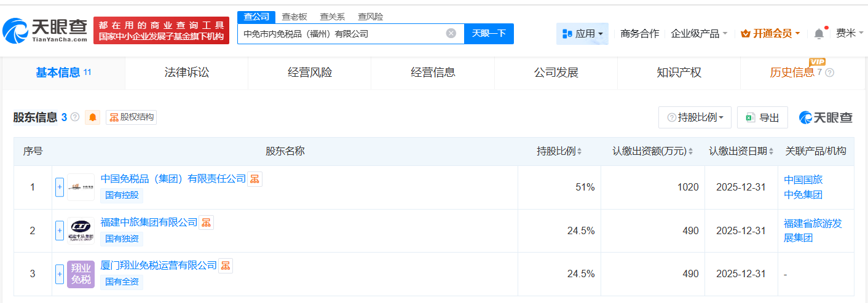Click the 导出 export button

click(x=762, y=117)
